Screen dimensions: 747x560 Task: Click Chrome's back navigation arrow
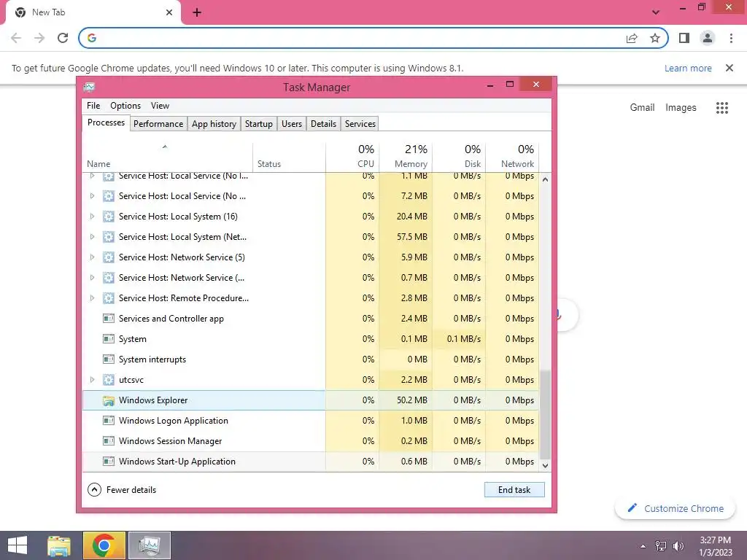[x=16, y=38]
